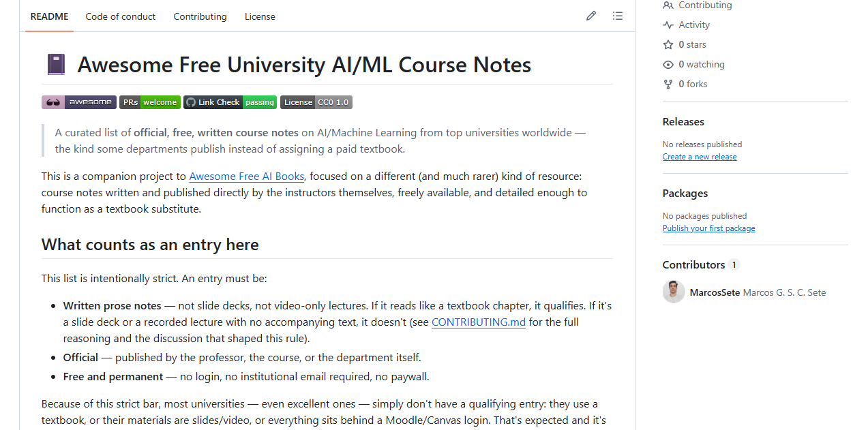The image size is (868, 430).
Task: Switch to the Contributing tab
Action: (x=200, y=16)
